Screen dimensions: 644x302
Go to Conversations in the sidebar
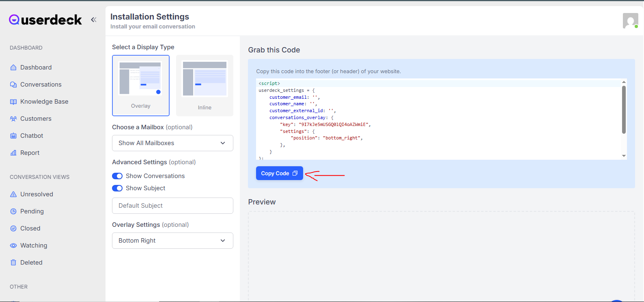point(41,85)
